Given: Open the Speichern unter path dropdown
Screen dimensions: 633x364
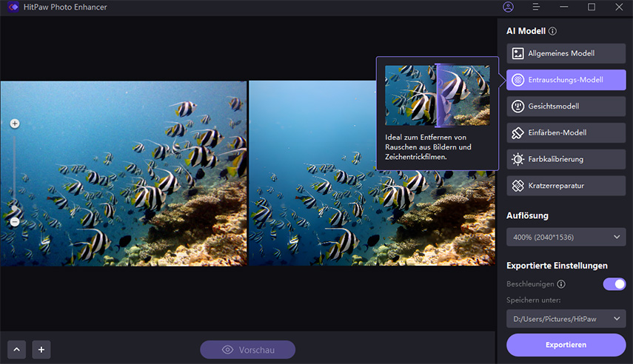Looking at the screenshot, I should (x=566, y=319).
